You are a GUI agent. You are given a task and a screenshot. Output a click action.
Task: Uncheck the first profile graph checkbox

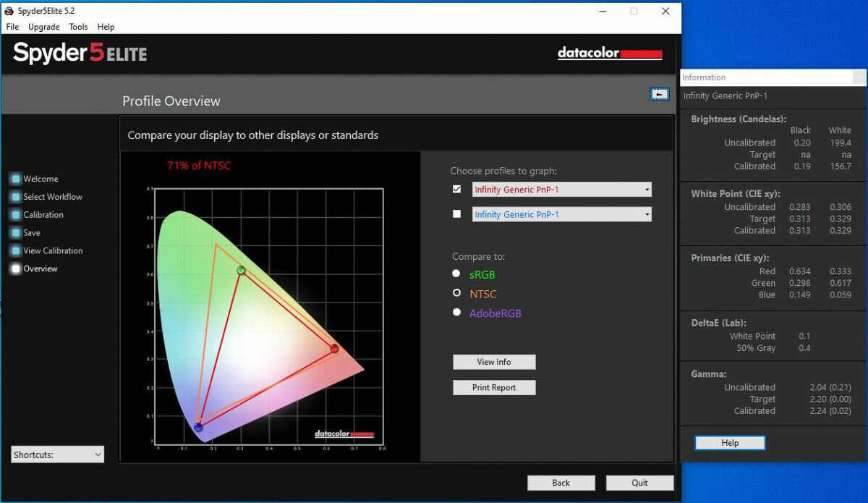tap(456, 190)
